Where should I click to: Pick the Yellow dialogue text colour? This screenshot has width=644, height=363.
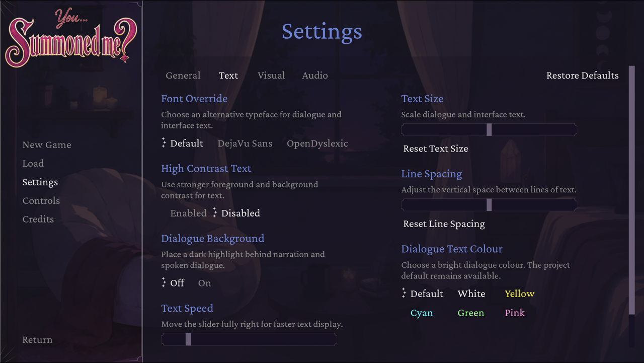pyautogui.click(x=520, y=294)
